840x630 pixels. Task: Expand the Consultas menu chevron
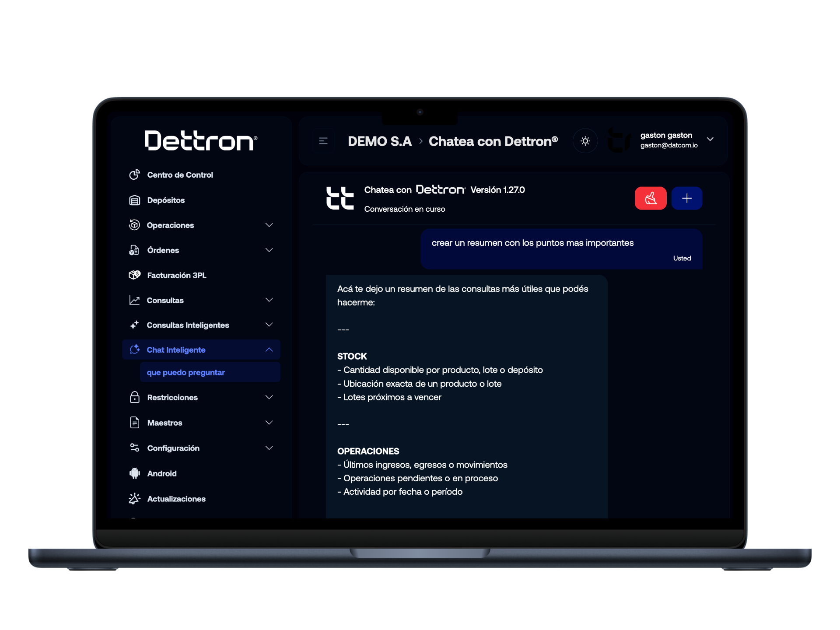pos(269,300)
